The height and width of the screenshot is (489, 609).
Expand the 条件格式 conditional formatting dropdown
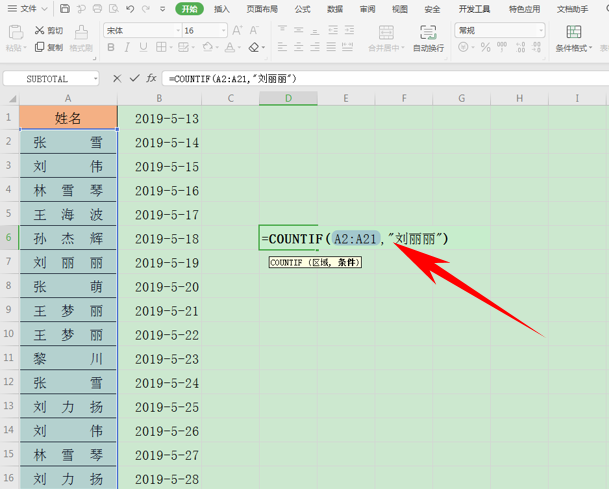[590, 48]
